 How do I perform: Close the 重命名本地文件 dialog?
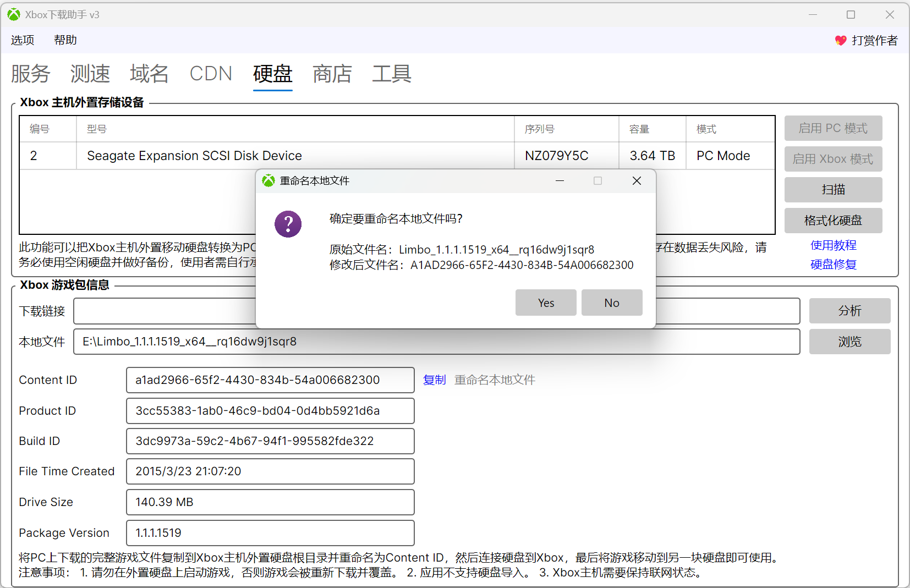[637, 180]
